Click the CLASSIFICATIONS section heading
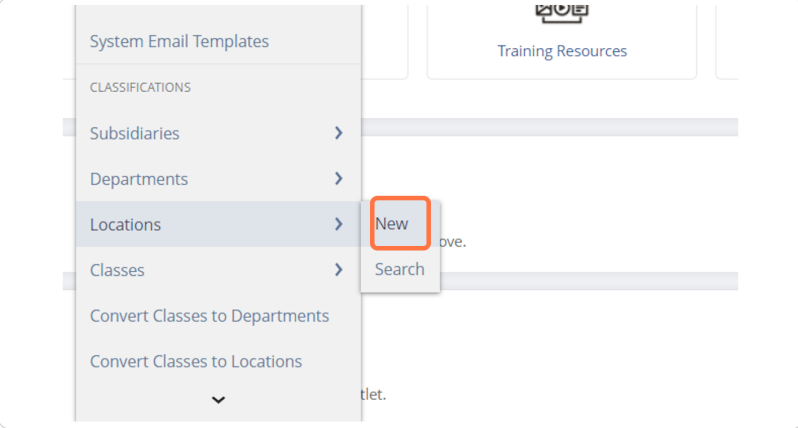The image size is (798, 428). coord(140,88)
